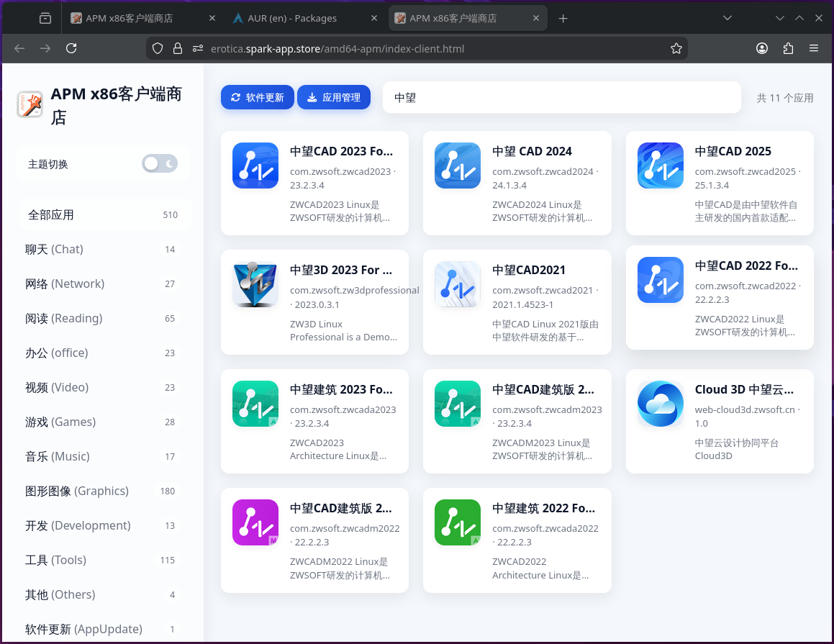Click the browser address bar URL
This screenshot has height=644, width=834.
point(337,49)
